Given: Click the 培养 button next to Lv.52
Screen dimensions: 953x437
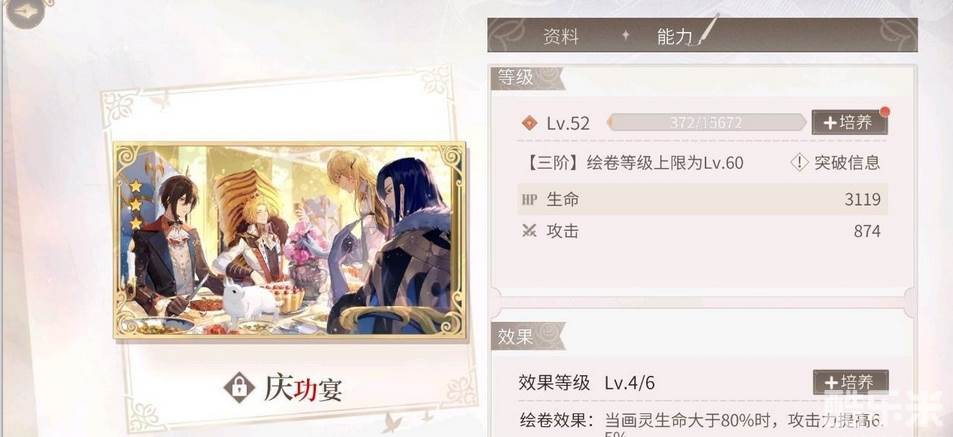Looking at the screenshot, I should [849, 122].
